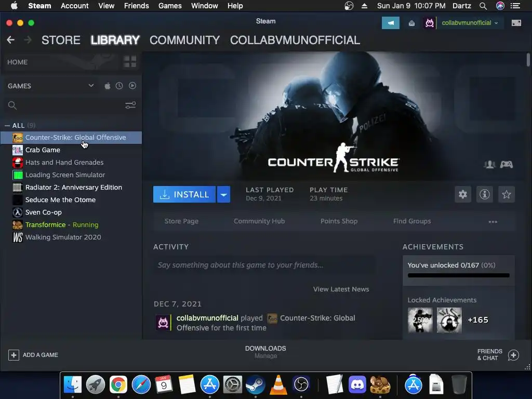The width and height of the screenshot is (532, 399).
Task: Click the plus icon beside Add a Game
Action: [14, 355]
